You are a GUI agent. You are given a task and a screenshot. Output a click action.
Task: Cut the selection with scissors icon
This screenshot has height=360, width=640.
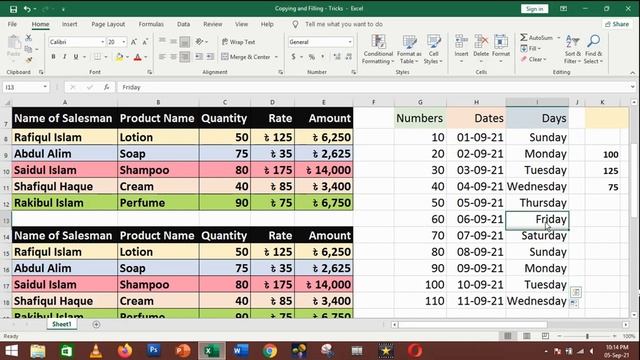[x=29, y=38]
